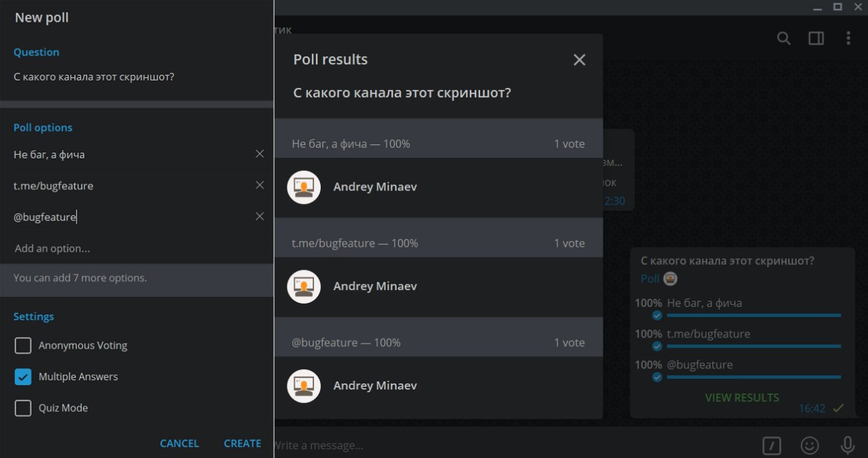Click the "Poll options" section heading

click(43, 127)
